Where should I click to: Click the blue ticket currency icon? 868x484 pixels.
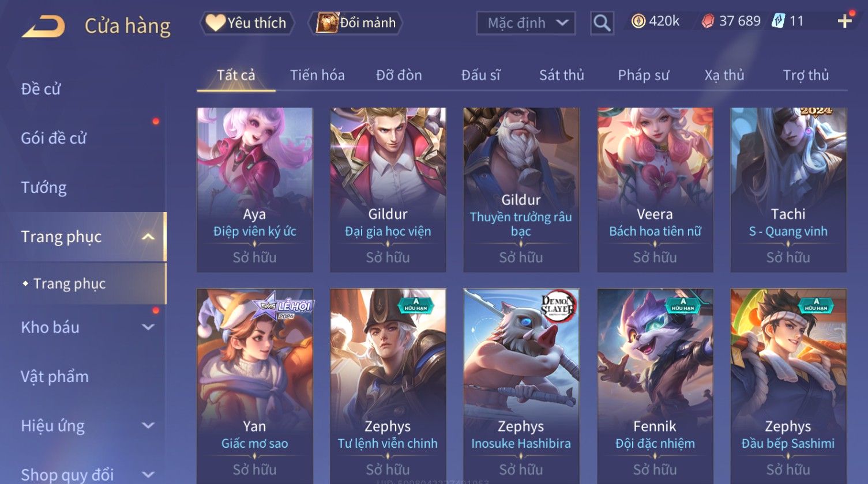[779, 21]
